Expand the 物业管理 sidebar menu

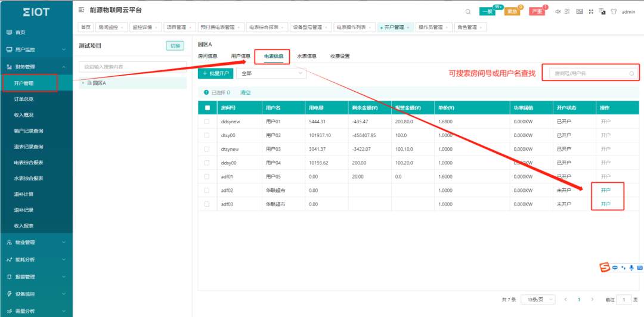[x=36, y=243]
